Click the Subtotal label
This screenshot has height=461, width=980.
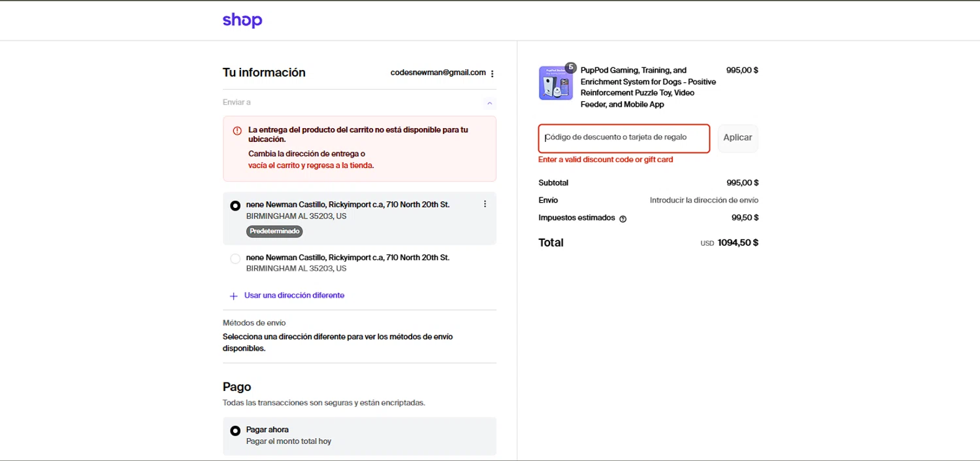click(x=553, y=183)
